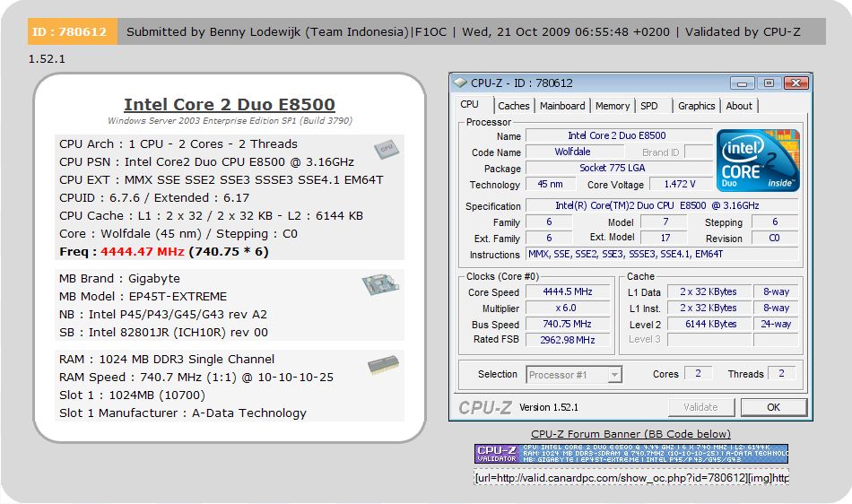
Task: Click the Code Name field Wolfdale
Action: click(x=574, y=152)
